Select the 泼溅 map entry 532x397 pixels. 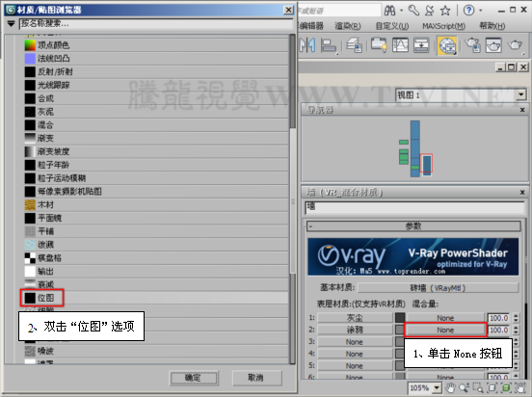[x=156, y=245]
